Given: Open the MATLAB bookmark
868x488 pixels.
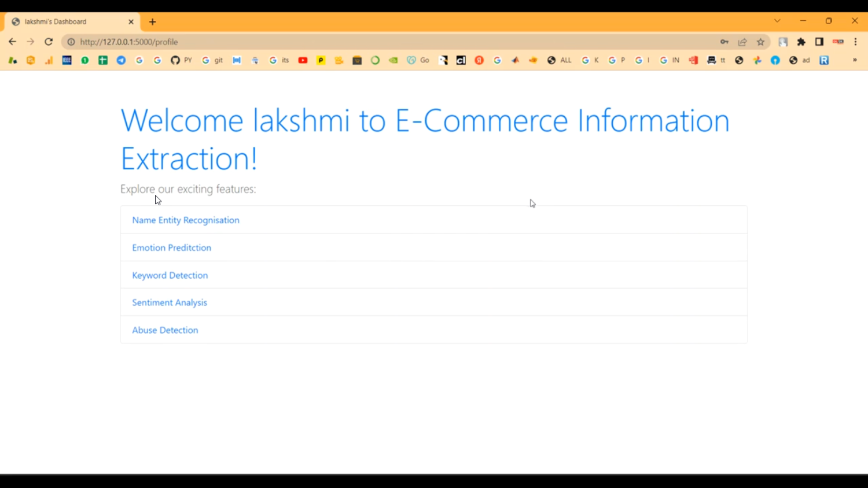Looking at the screenshot, I should 515,60.
